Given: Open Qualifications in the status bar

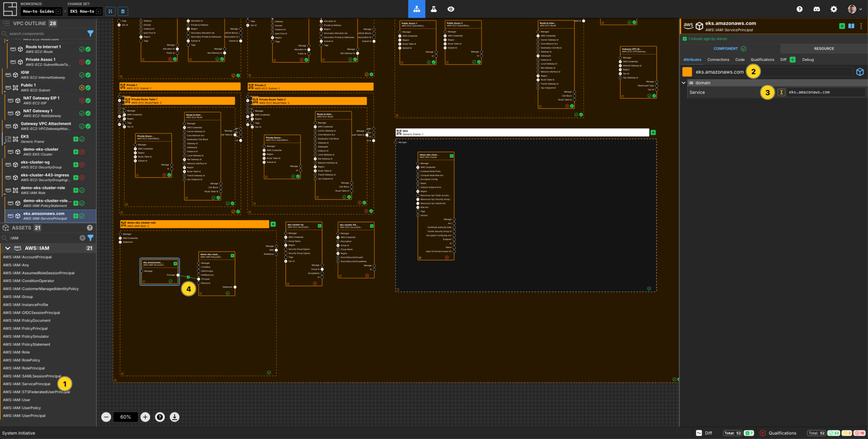Looking at the screenshot, I should point(778,433).
